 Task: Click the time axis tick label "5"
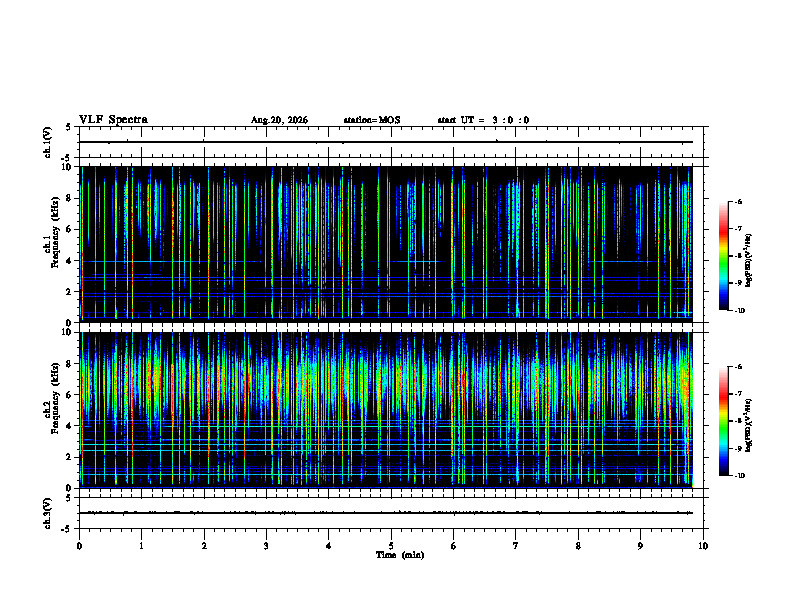click(x=391, y=546)
